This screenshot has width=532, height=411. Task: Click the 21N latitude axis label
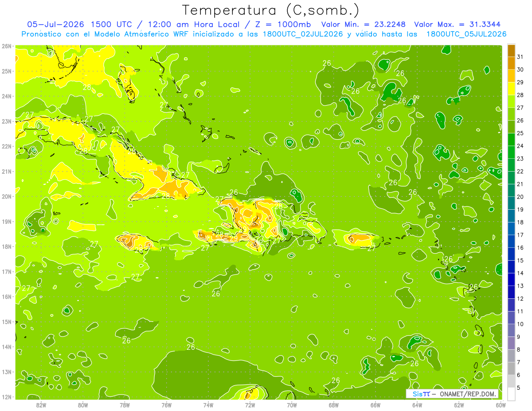pos(7,172)
